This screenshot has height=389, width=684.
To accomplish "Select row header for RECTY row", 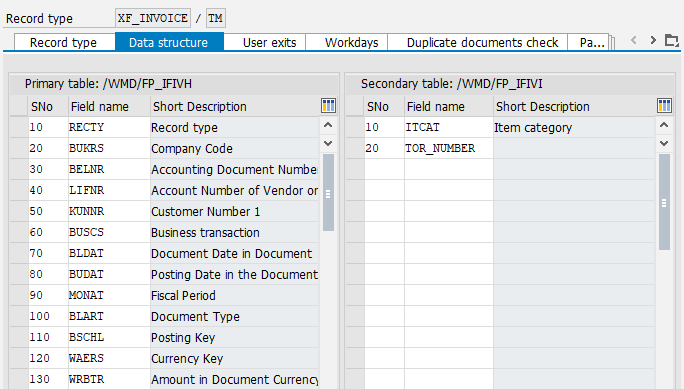I will click(19, 127).
